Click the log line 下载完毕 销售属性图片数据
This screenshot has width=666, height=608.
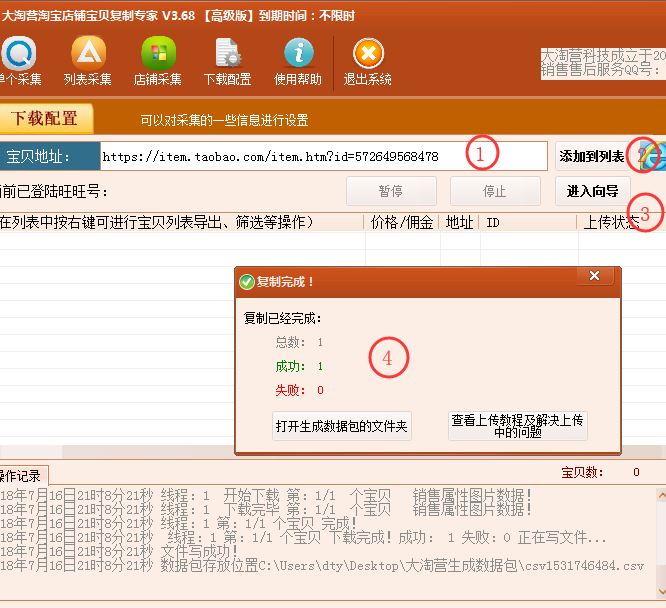point(266,509)
